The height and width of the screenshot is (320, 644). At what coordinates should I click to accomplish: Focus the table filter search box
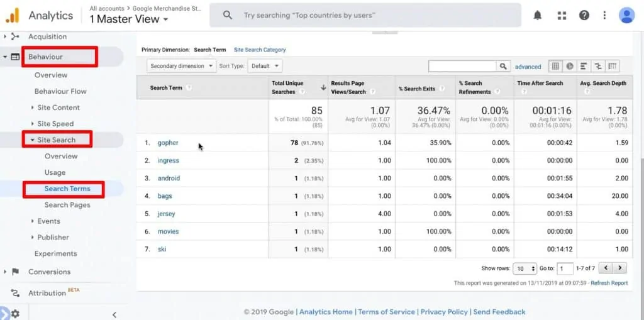click(462, 66)
